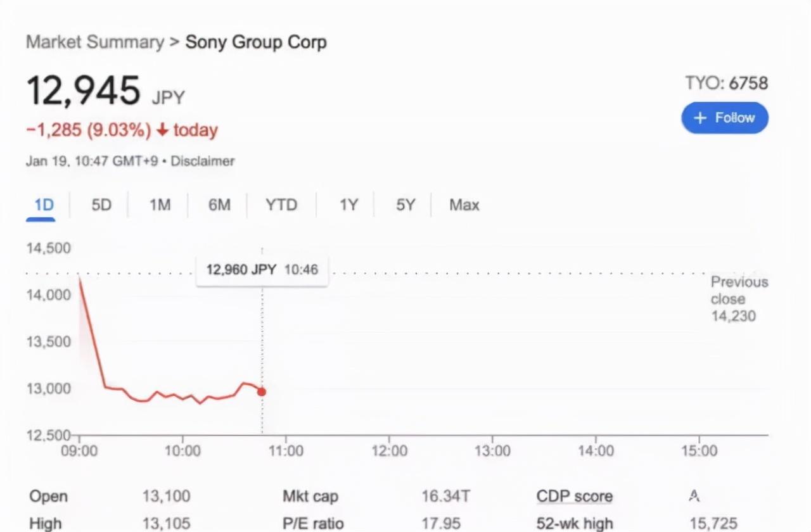Click the TYO: 6758 ticker text
The width and height of the screenshot is (811, 532).
(726, 83)
